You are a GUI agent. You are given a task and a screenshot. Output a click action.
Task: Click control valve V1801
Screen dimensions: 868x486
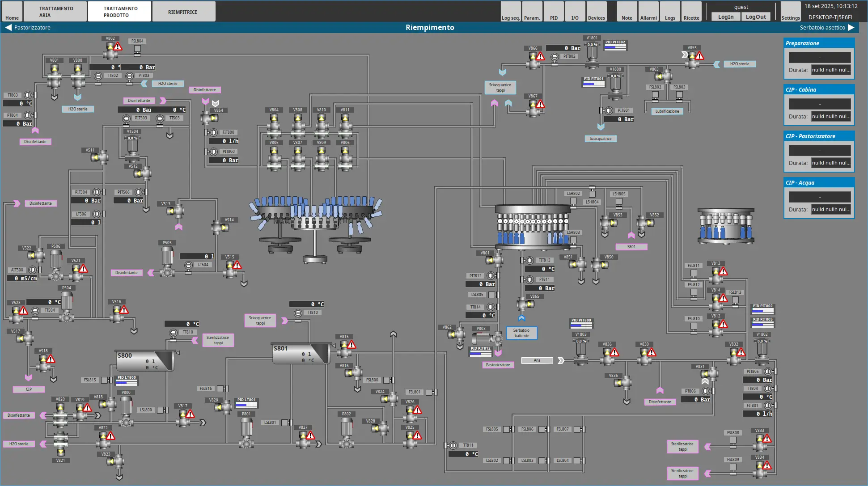tap(592, 55)
